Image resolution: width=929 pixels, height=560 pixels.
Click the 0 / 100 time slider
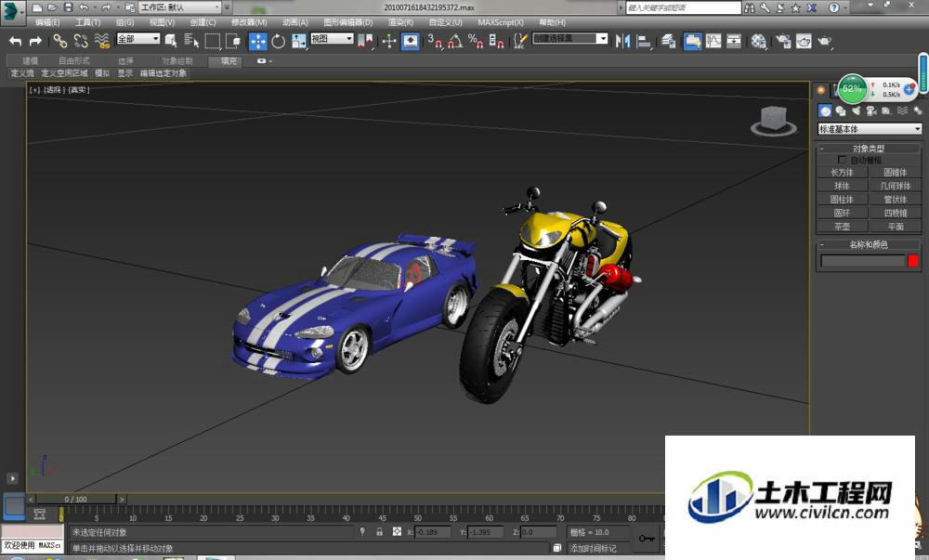point(76,499)
